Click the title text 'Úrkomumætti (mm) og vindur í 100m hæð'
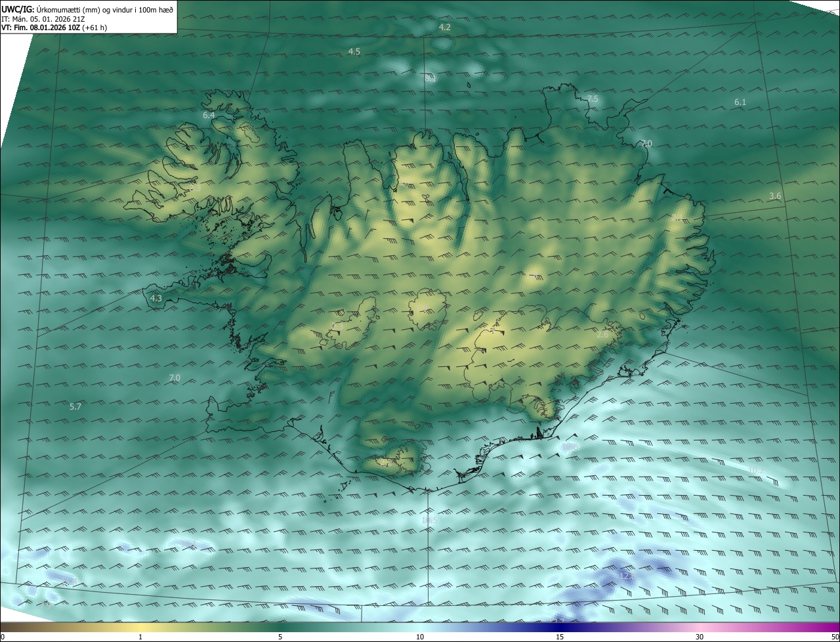This screenshot has height=642, width=840. [104, 9]
